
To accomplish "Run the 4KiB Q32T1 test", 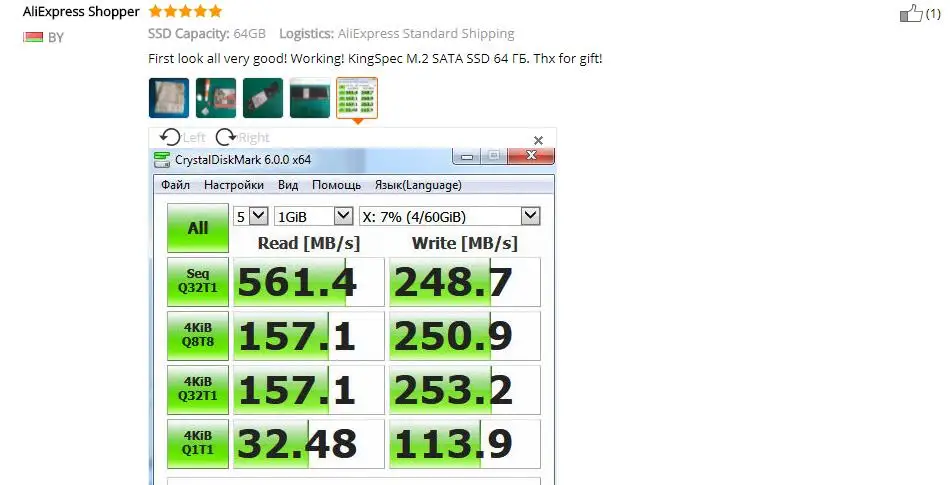I will pyautogui.click(x=198, y=389).
